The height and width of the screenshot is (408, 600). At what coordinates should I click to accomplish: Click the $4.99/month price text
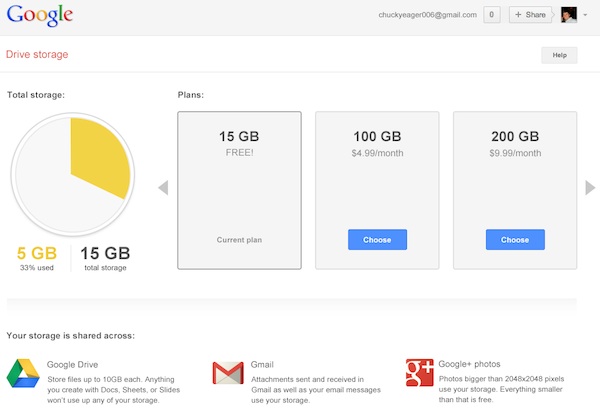point(377,153)
